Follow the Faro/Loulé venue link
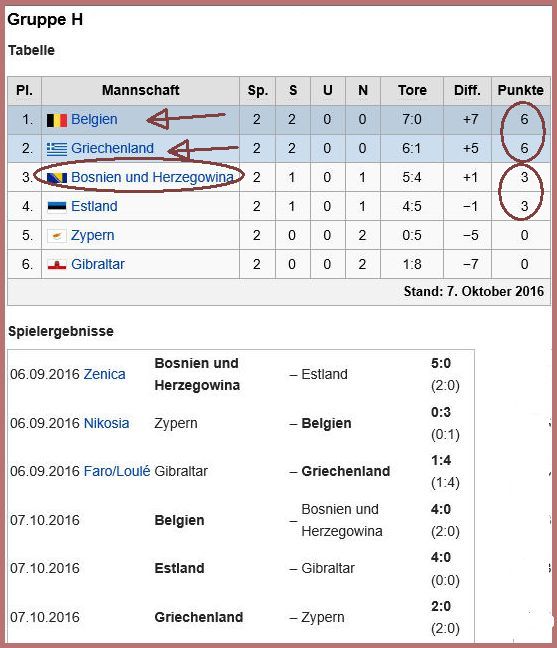The height and width of the screenshot is (648, 557). [117, 471]
